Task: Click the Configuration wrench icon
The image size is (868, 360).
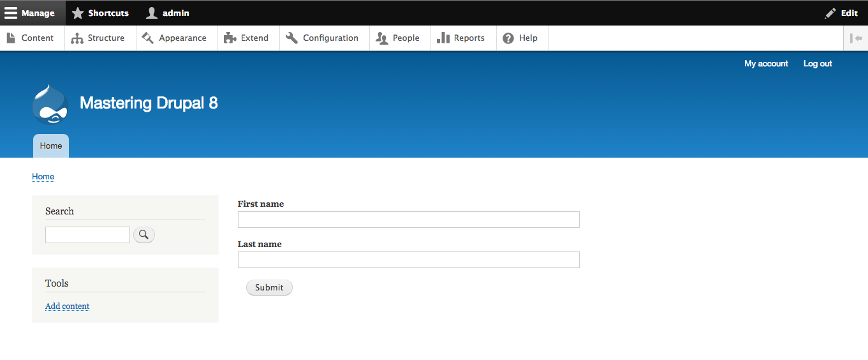Action: pyautogui.click(x=292, y=38)
